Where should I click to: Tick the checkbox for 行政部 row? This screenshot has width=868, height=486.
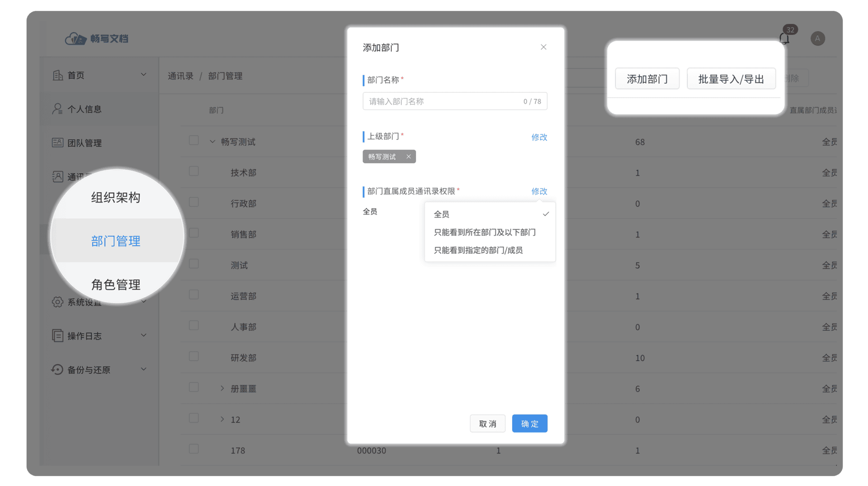click(x=194, y=202)
